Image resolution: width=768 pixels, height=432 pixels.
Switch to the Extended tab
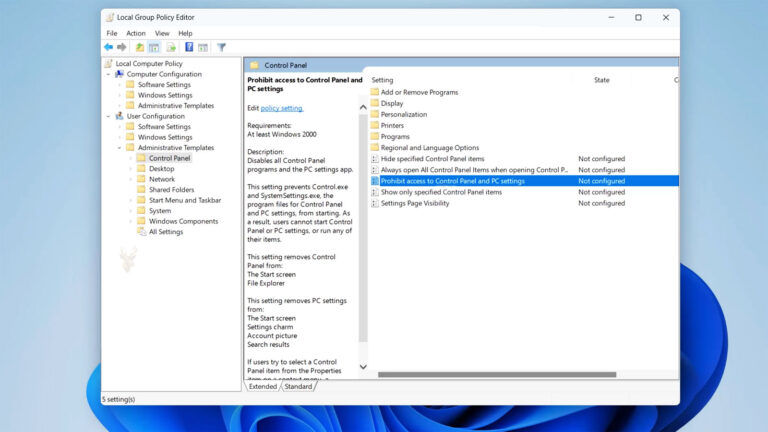[263, 386]
